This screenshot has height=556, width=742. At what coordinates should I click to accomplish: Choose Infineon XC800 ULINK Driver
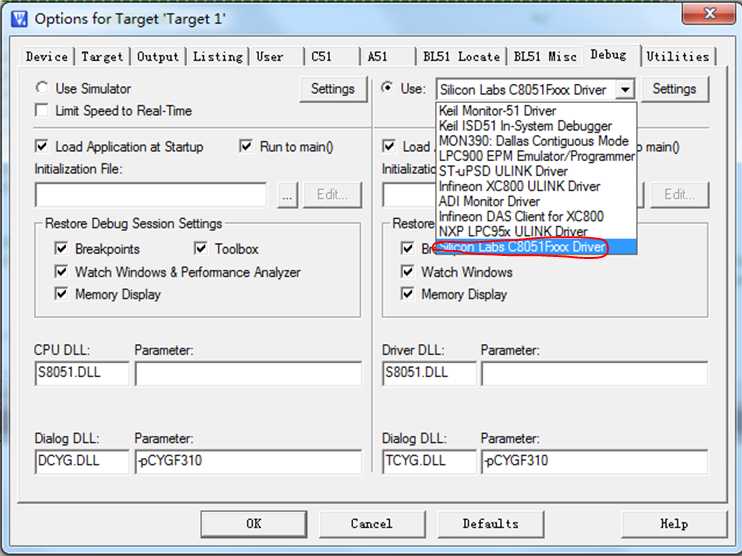tap(536, 186)
